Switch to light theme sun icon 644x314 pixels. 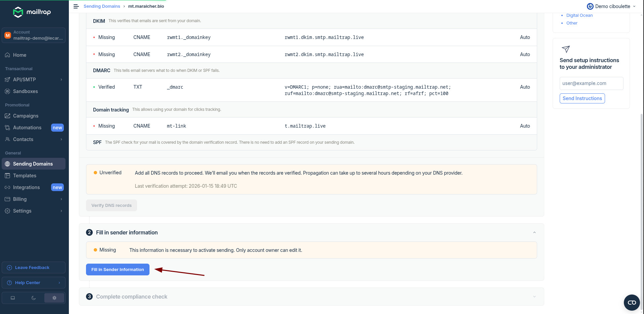[54, 298]
